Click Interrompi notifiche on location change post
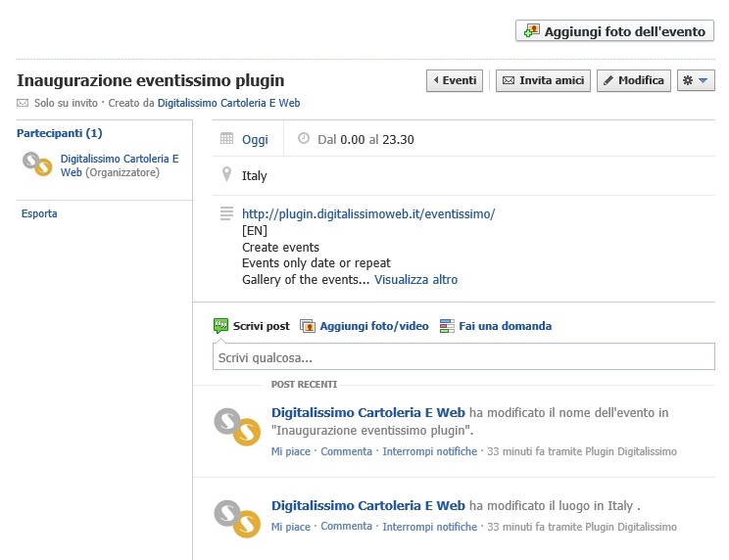This screenshot has width=729, height=560. (430, 527)
